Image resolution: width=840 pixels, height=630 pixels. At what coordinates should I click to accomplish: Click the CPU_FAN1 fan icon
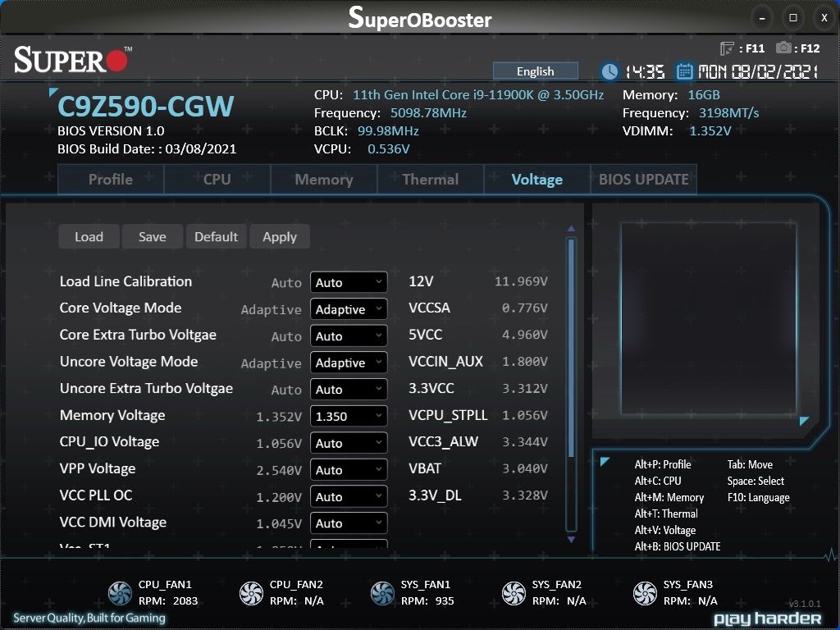[x=120, y=593]
